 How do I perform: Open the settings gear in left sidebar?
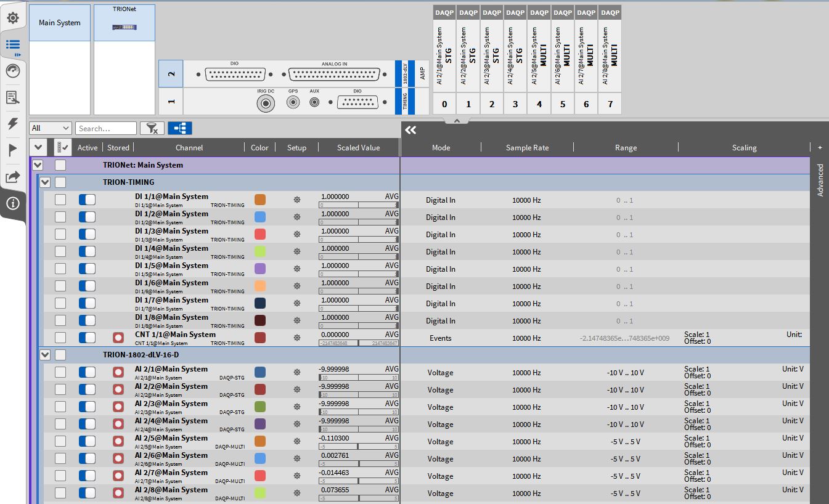(13, 18)
